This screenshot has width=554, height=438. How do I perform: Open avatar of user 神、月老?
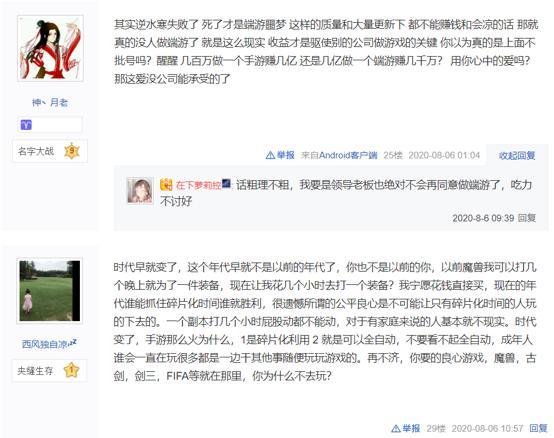coord(50,48)
